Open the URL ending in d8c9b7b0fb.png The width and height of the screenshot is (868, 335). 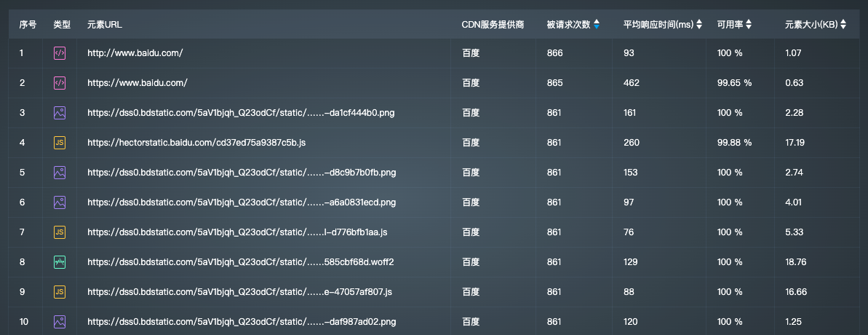coord(242,173)
